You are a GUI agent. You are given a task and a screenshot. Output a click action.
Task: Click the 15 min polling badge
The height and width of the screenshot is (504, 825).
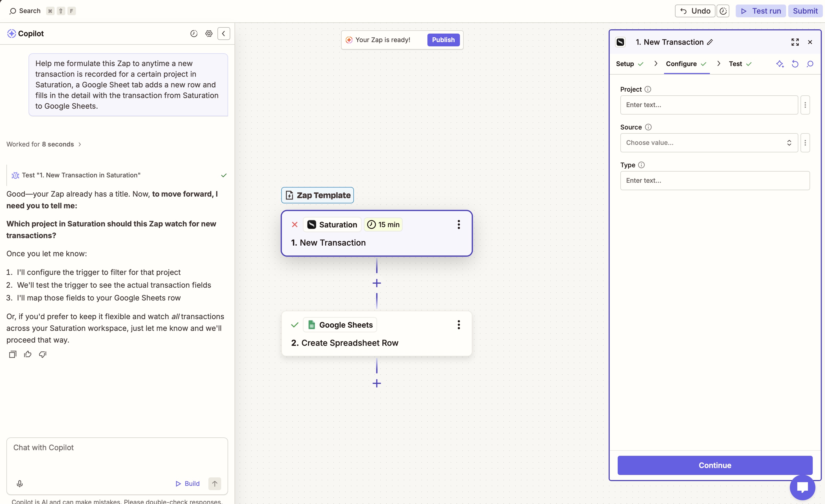pos(383,225)
